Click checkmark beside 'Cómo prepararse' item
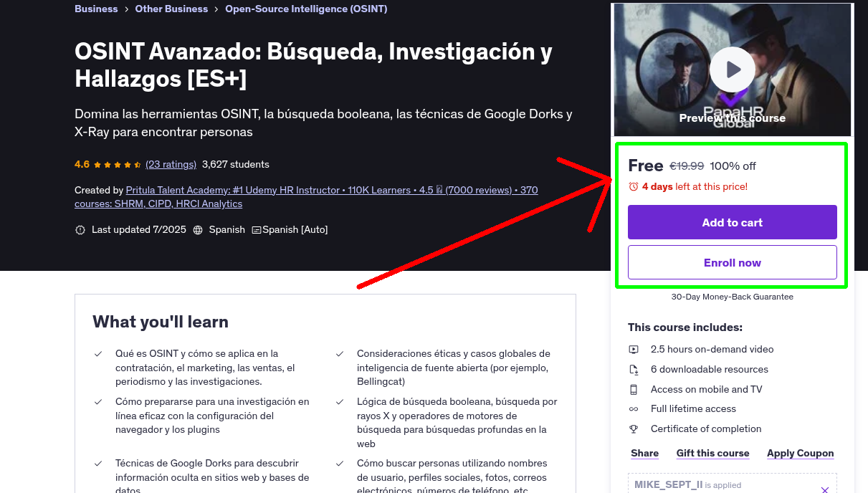The image size is (868, 493). [98, 402]
